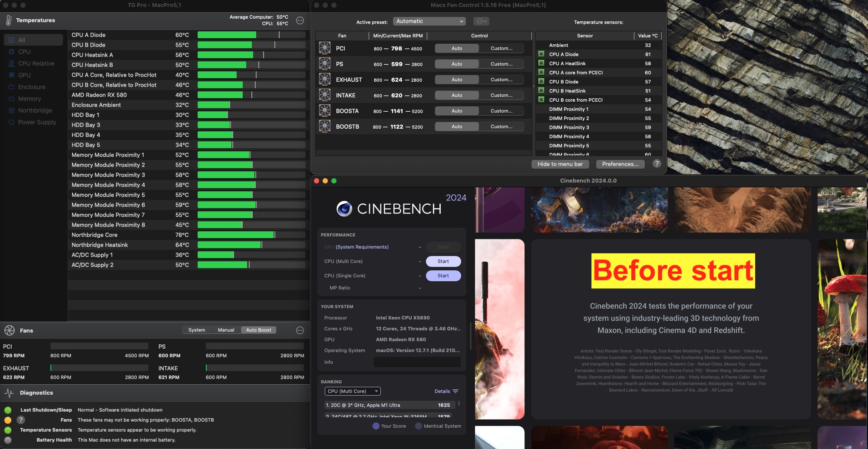868x449 pixels.
Task: Select CPU Relative in TG Pro sidebar
Action: (33, 63)
